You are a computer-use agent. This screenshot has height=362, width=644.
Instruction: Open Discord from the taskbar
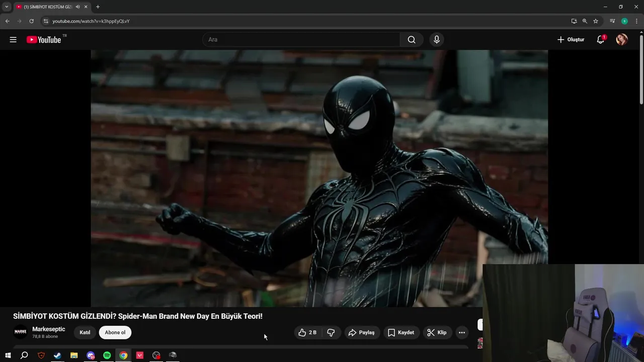(91, 355)
